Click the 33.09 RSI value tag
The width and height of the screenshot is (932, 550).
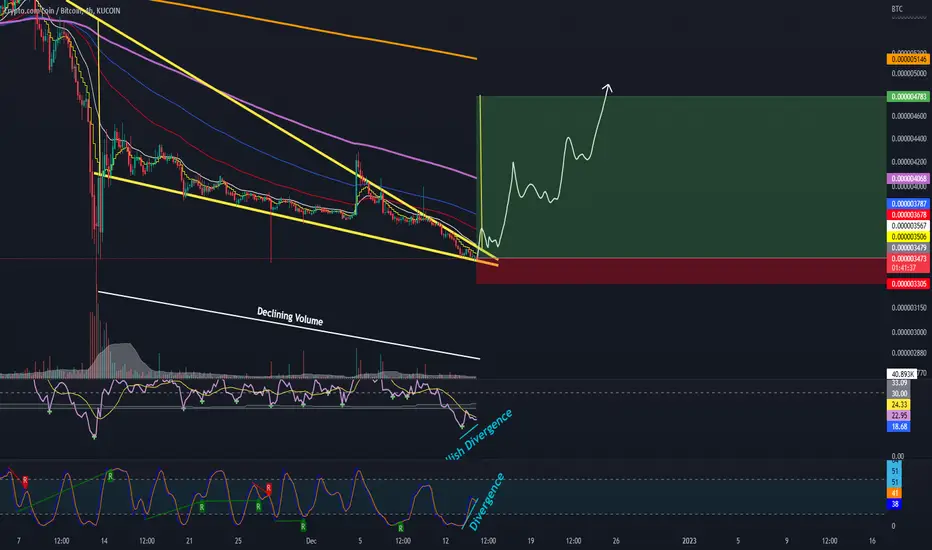tap(899, 384)
